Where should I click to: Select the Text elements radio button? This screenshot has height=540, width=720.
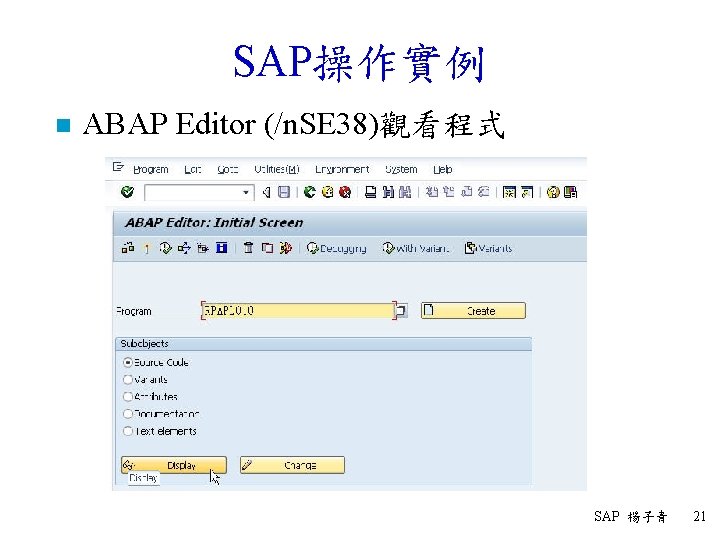[x=128, y=431]
